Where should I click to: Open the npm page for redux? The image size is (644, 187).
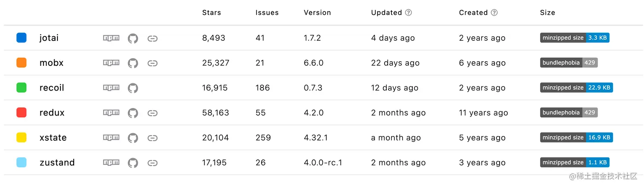click(x=111, y=113)
